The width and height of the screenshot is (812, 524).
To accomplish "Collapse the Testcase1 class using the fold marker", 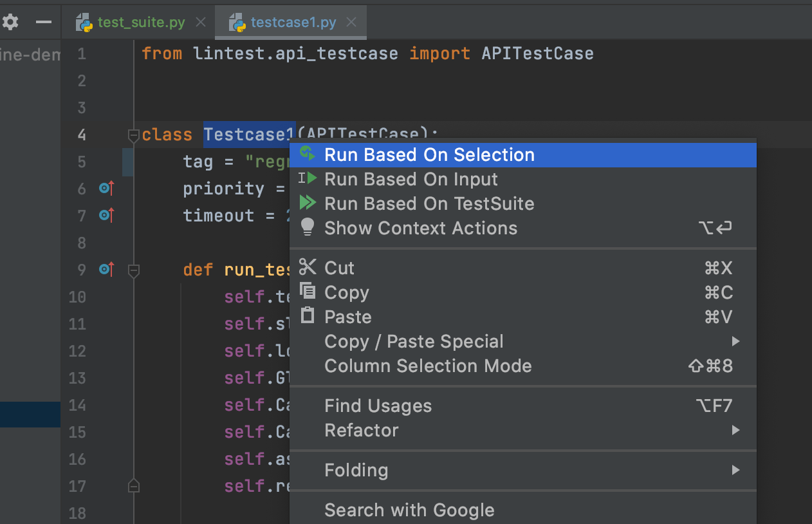I will point(133,136).
